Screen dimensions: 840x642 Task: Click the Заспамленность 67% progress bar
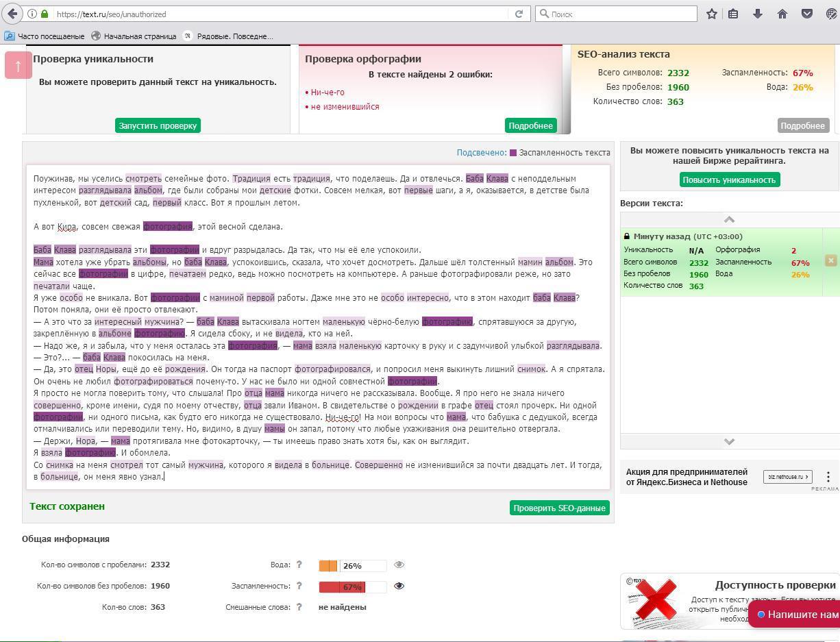352,587
